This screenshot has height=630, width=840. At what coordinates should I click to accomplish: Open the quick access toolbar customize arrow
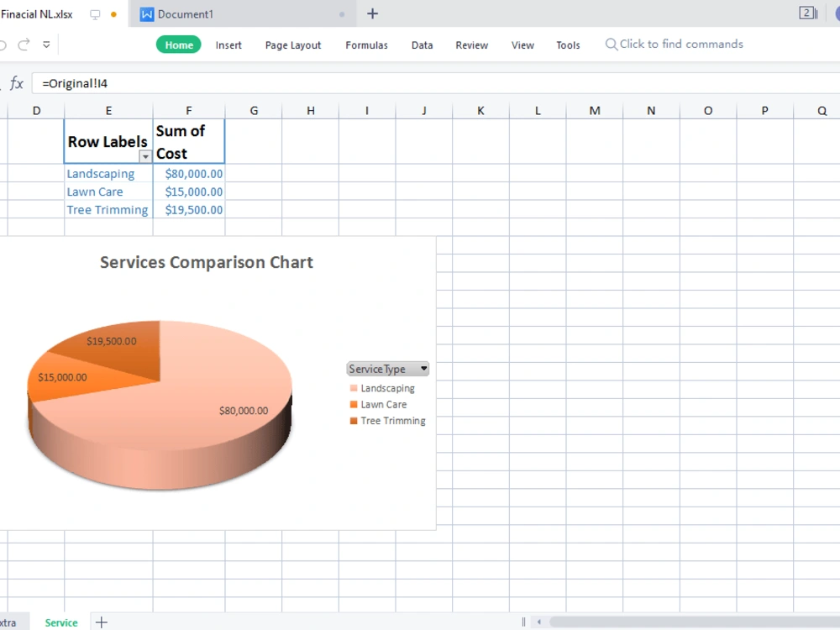[46, 45]
